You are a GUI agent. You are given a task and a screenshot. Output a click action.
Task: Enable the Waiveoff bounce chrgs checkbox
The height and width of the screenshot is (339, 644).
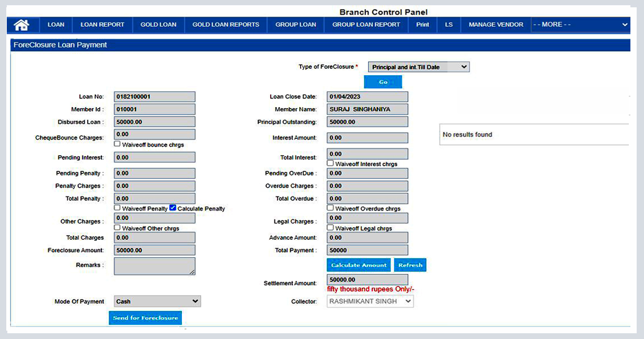coord(117,143)
